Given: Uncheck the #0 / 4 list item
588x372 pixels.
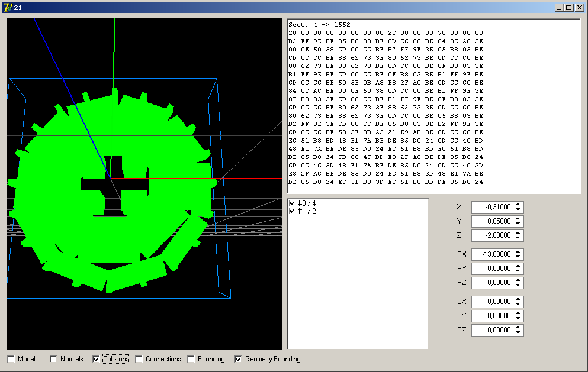Looking at the screenshot, I should coord(293,203).
